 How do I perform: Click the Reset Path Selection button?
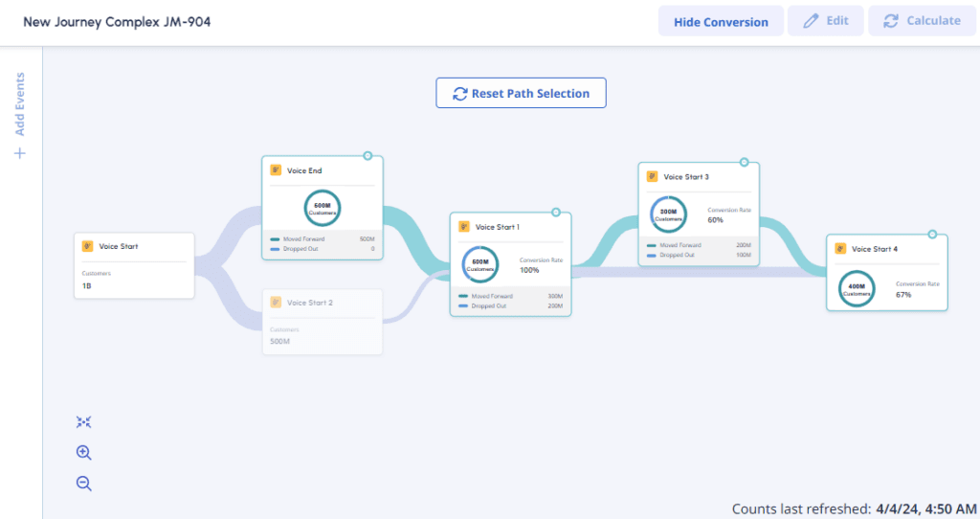tap(521, 93)
